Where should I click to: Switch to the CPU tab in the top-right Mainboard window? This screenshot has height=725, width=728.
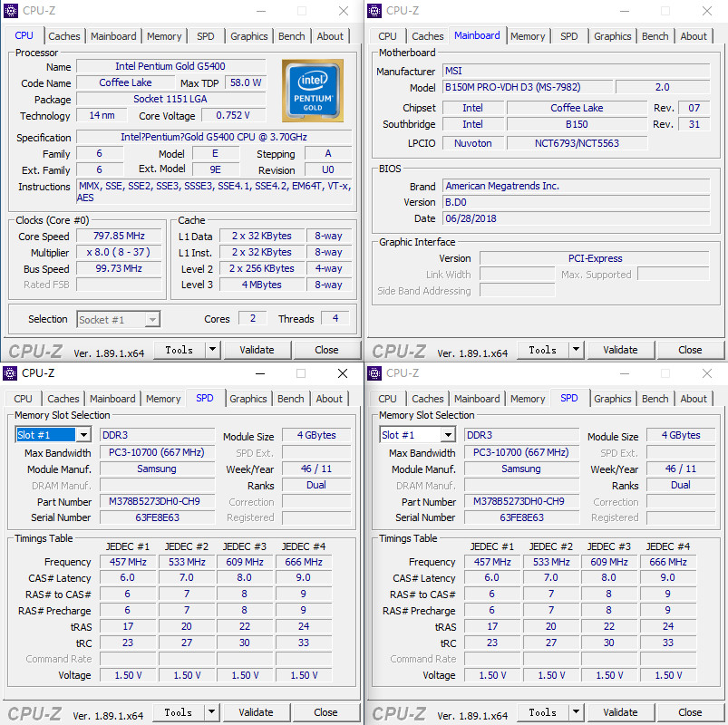[387, 36]
